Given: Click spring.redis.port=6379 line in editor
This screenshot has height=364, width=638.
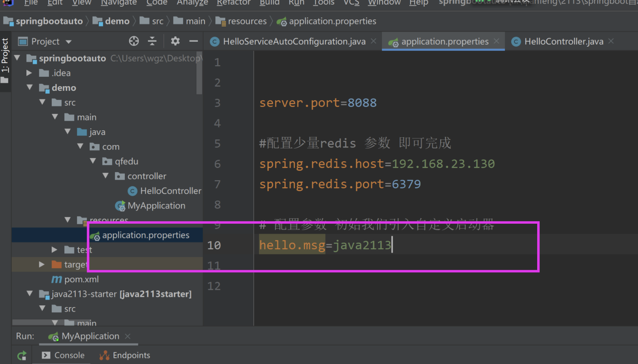Looking at the screenshot, I should tap(340, 184).
